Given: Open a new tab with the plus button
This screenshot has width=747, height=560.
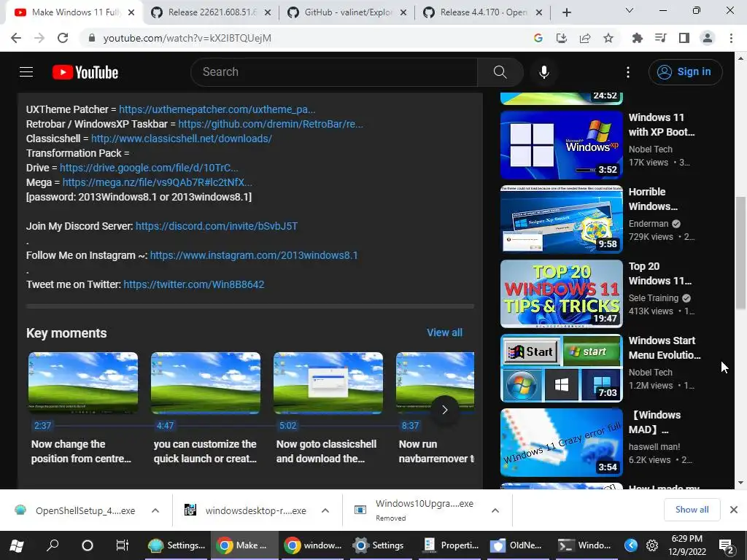Looking at the screenshot, I should [x=566, y=12].
